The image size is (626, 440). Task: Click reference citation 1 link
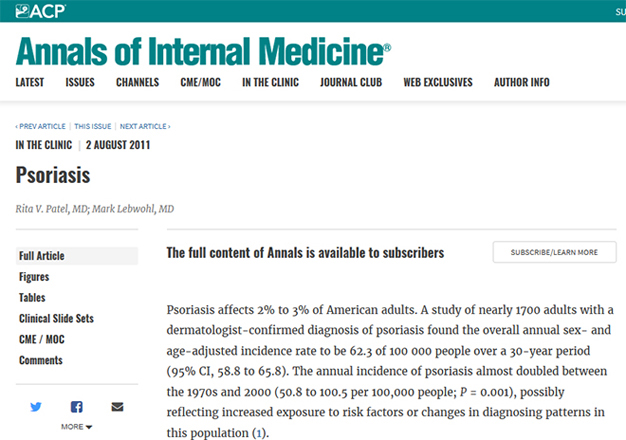click(260, 433)
